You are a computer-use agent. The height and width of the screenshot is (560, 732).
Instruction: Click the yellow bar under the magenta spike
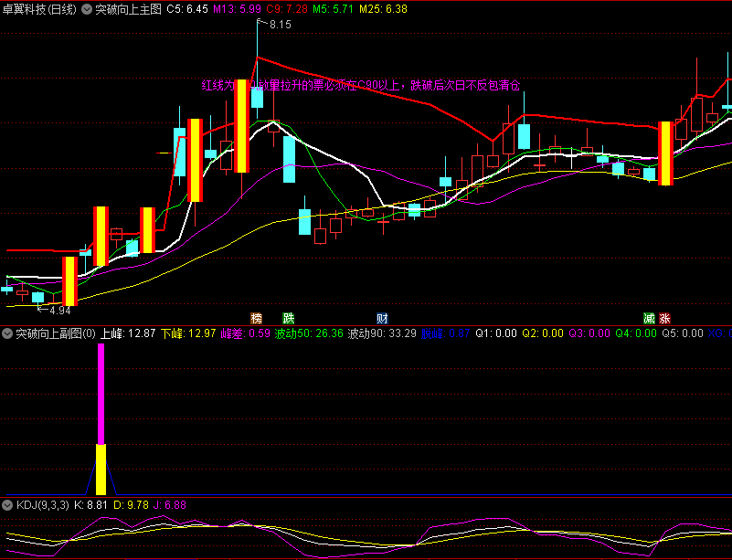tap(101, 470)
